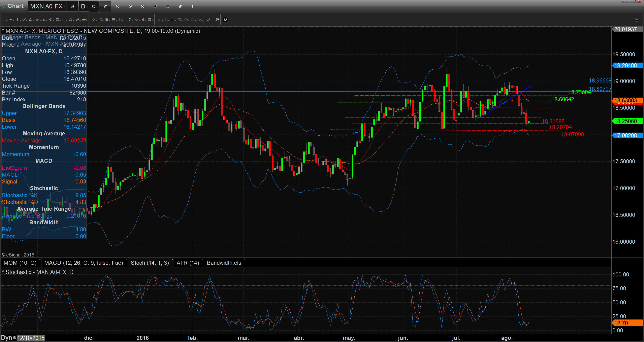Select the triangle drawing tool
This screenshot has height=342, width=644.
point(71,20)
